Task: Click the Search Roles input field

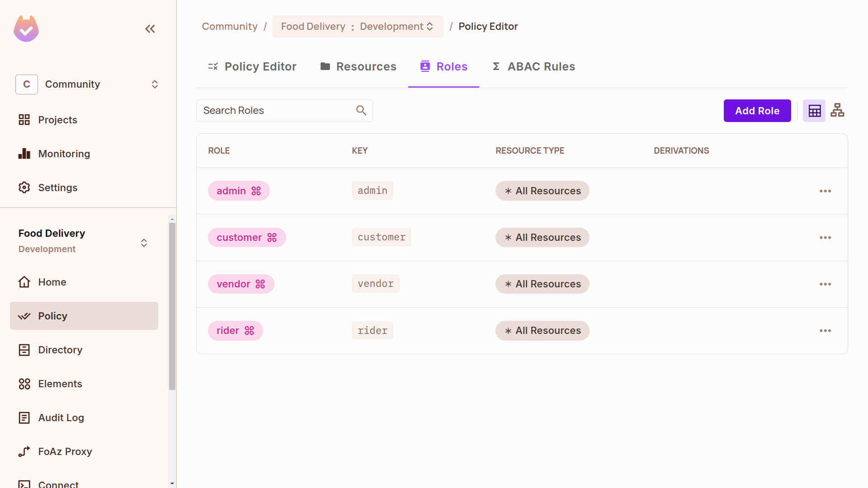Action: point(276,111)
